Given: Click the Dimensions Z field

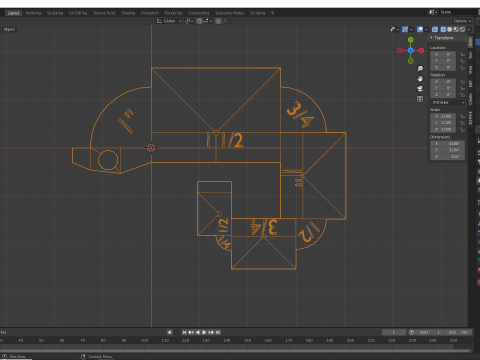Looking at the screenshot, I should [x=447, y=156].
